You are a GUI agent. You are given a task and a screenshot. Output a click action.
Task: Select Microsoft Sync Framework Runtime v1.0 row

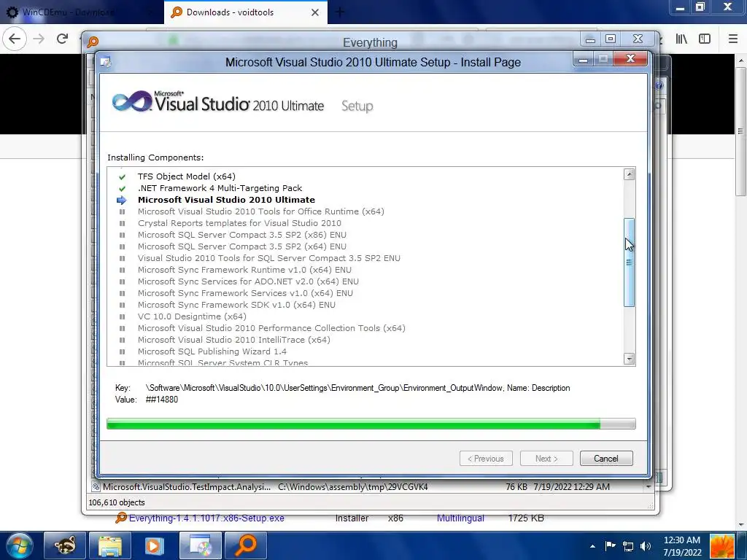pos(244,270)
